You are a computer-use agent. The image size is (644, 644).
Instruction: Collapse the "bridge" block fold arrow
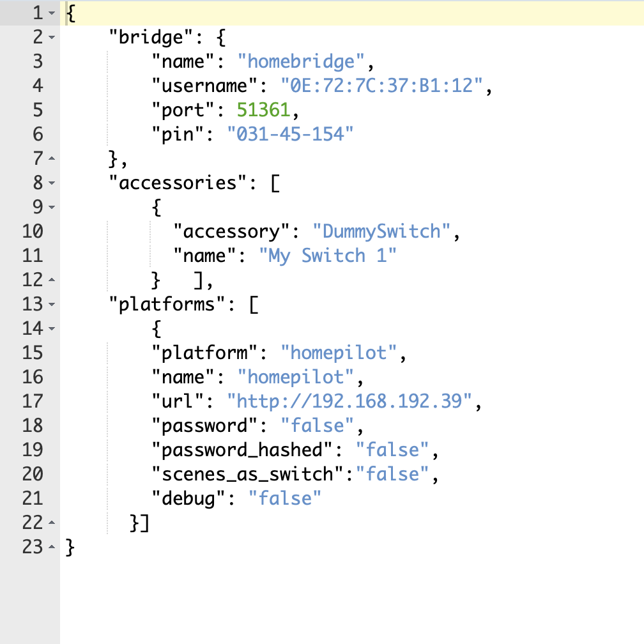(x=52, y=38)
